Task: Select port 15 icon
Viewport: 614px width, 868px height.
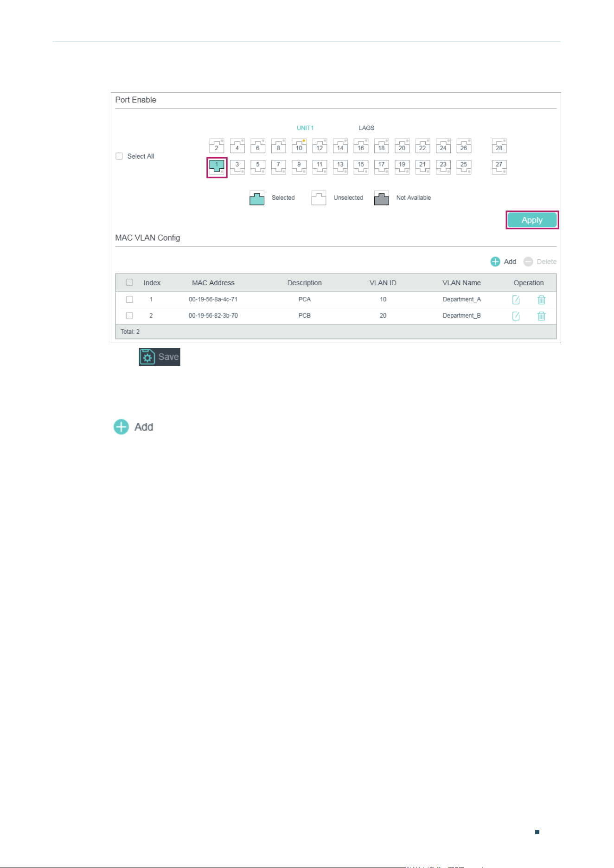Action: tap(361, 167)
